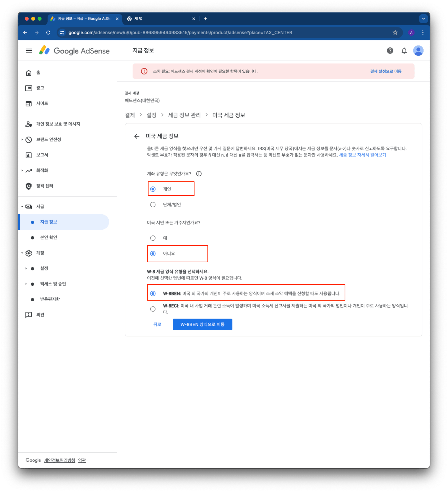Click the 뒤로 back button
The width and height of the screenshot is (448, 492).
click(x=157, y=324)
